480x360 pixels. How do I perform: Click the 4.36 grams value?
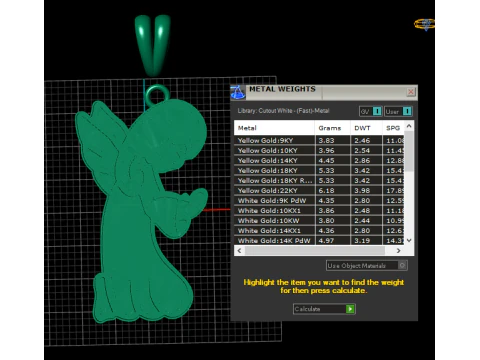[326, 230]
